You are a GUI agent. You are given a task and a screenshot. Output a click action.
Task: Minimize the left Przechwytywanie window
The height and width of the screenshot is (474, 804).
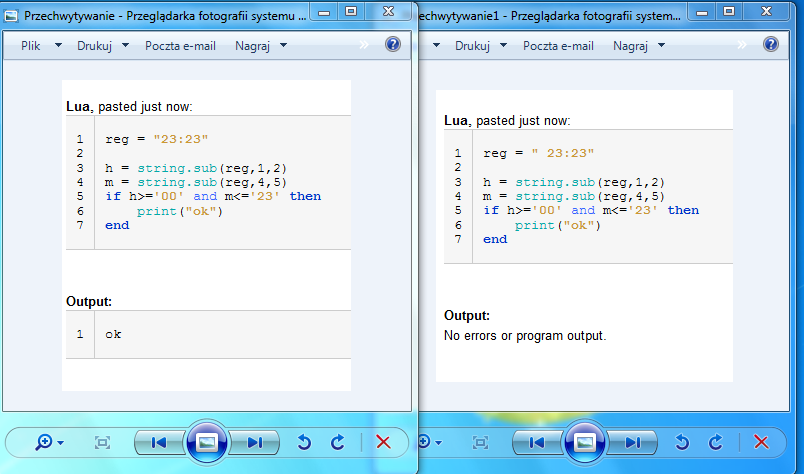pyautogui.click(x=324, y=12)
